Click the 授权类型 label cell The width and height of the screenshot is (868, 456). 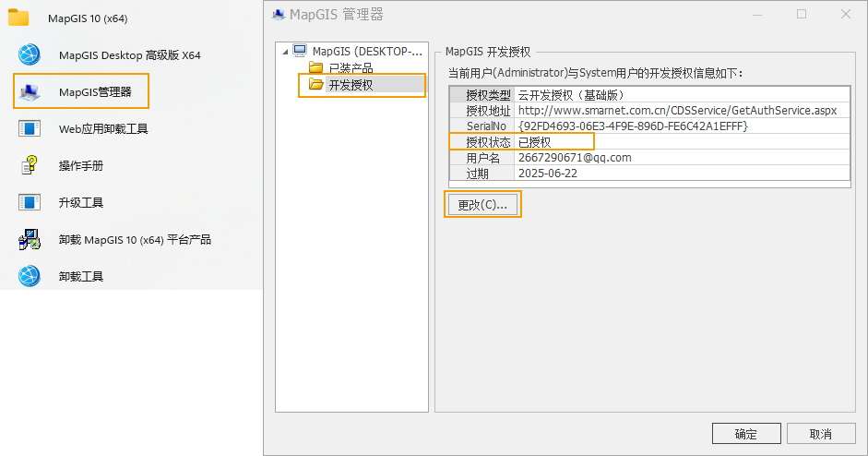tap(482, 95)
